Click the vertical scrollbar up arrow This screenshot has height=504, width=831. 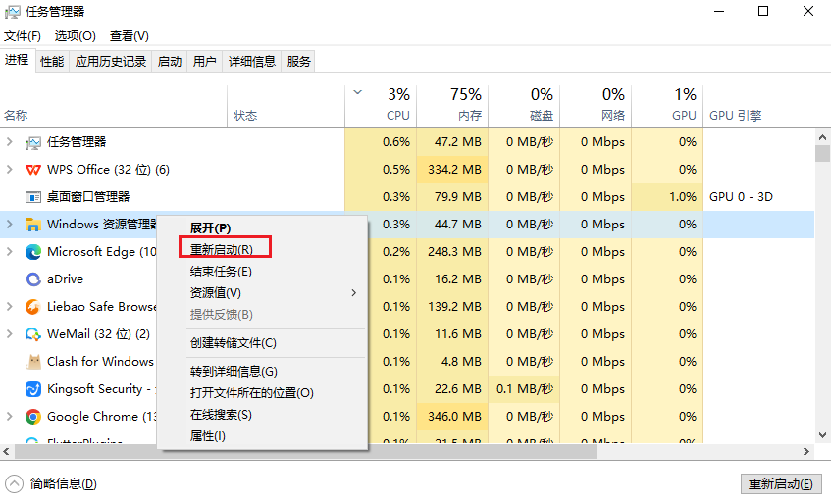[x=822, y=137]
